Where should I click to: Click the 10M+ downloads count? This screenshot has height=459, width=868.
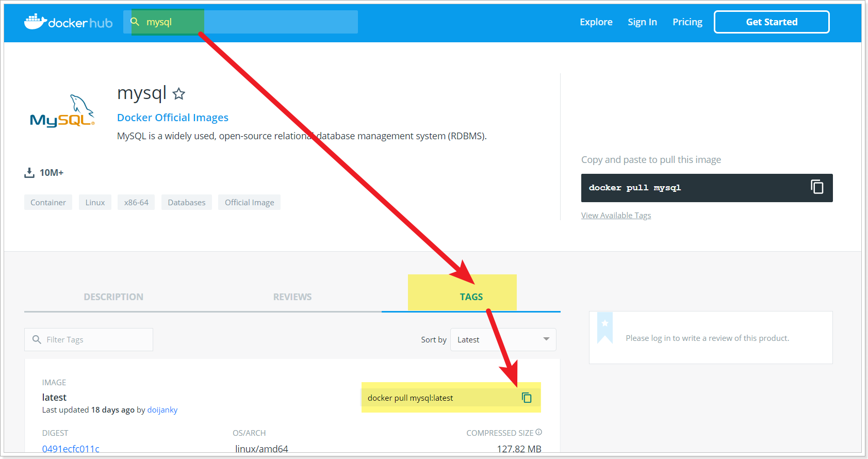point(52,173)
